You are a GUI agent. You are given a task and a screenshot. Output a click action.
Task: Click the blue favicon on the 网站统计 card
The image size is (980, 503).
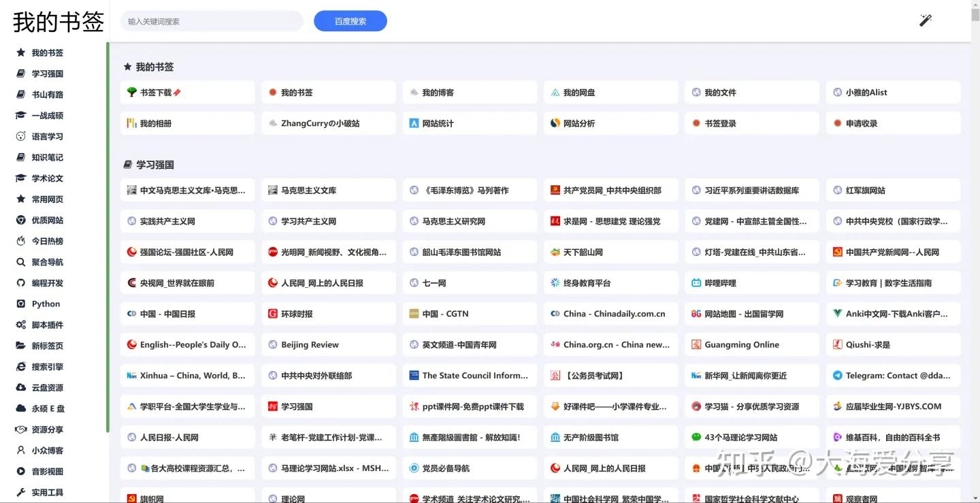pos(414,123)
